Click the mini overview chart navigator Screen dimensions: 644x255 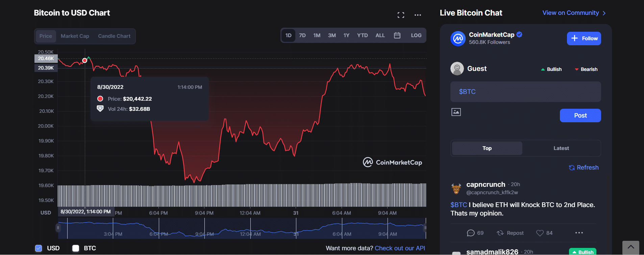[242, 228]
